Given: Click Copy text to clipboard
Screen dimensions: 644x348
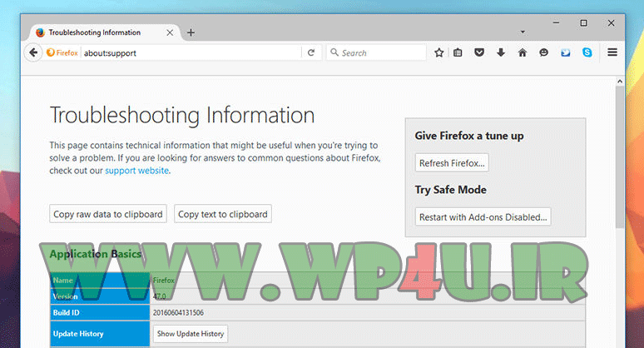Looking at the screenshot, I should (223, 214).
